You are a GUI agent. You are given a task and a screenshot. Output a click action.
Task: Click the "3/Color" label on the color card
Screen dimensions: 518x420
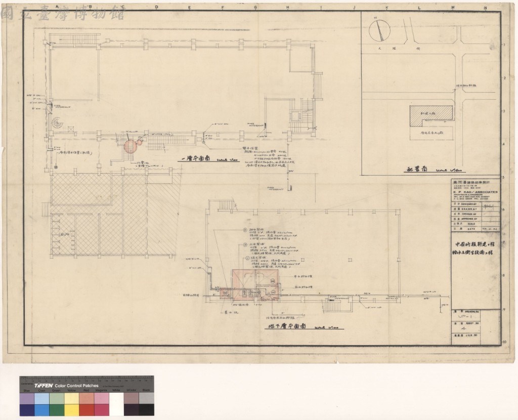131,390
